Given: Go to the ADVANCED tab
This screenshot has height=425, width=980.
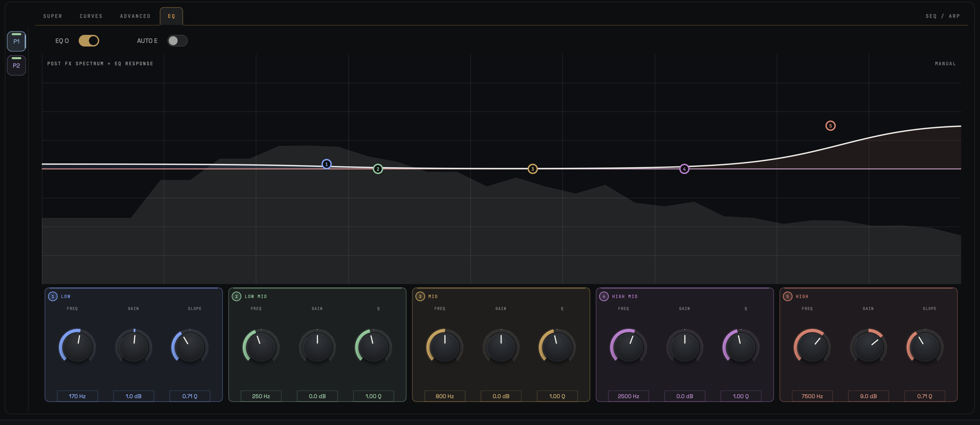Looking at the screenshot, I should [135, 16].
